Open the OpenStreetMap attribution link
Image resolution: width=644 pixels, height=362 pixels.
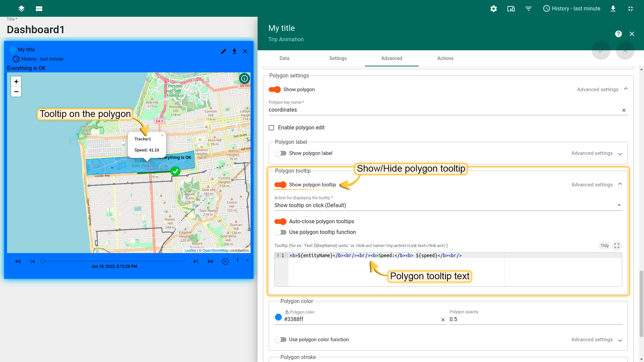coord(215,250)
